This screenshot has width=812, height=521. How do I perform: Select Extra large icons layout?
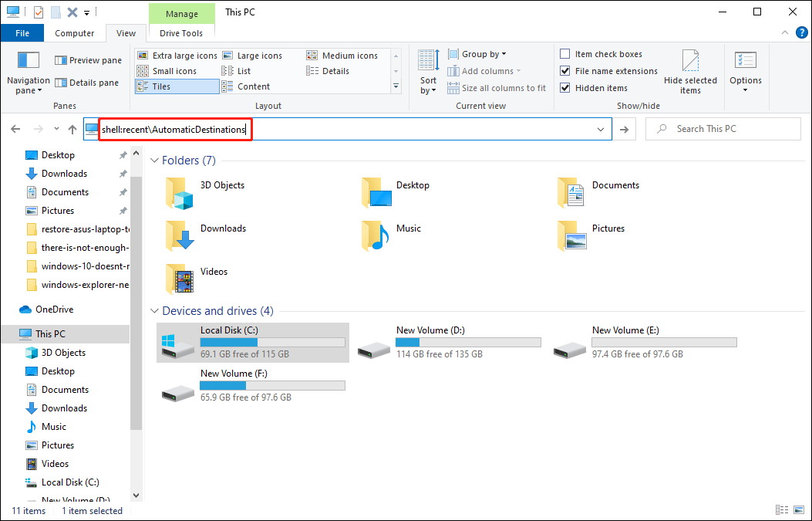click(x=177, y=56)
